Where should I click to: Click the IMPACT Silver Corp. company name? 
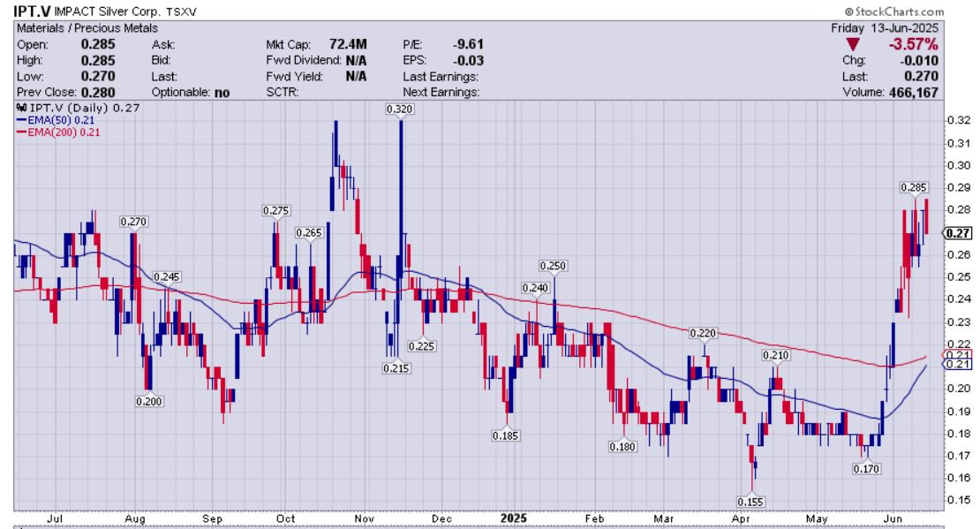(107, 11)
